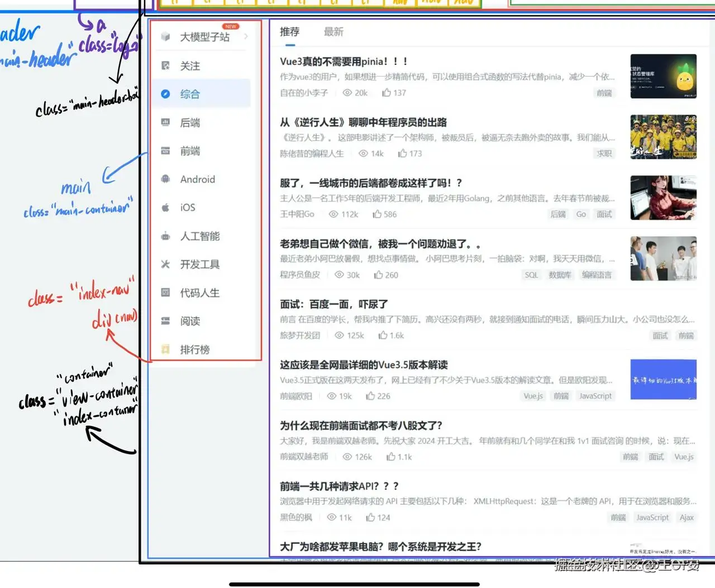Screen dimensions: 715x588
Task: Click the 代码人生 sidebar icon
Action: tap(165, 293)
